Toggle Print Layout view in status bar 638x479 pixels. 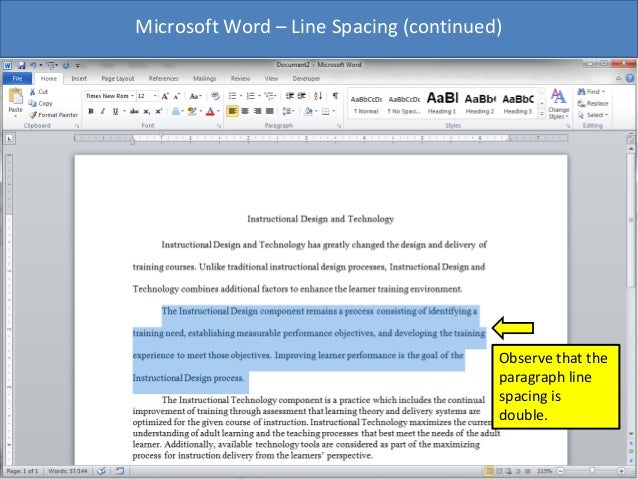[x=489, y=471]
